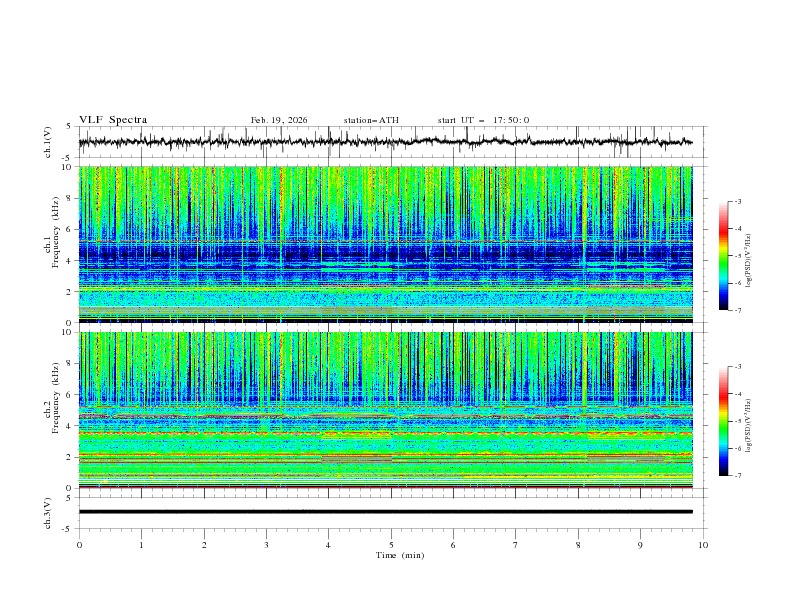Click the time axis tick label '9'
Image resolution: width=792 pixels, height=612 pixels.
640,545
